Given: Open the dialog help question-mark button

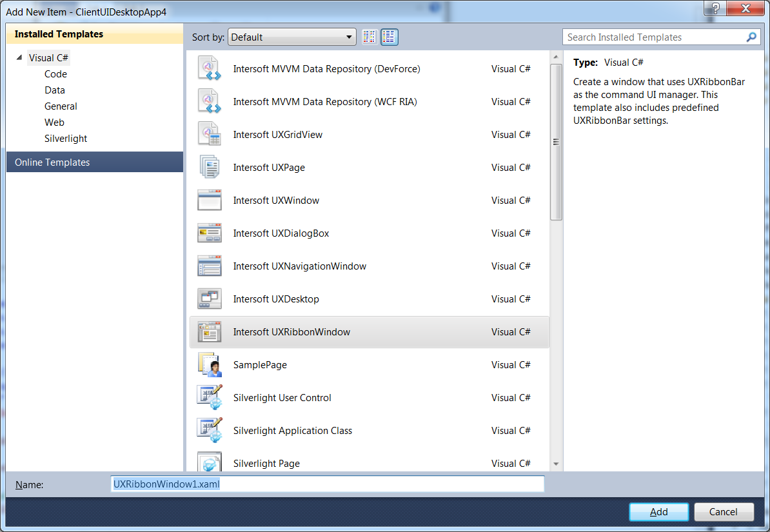Looking at the screenshot, I should coord(715,8).
